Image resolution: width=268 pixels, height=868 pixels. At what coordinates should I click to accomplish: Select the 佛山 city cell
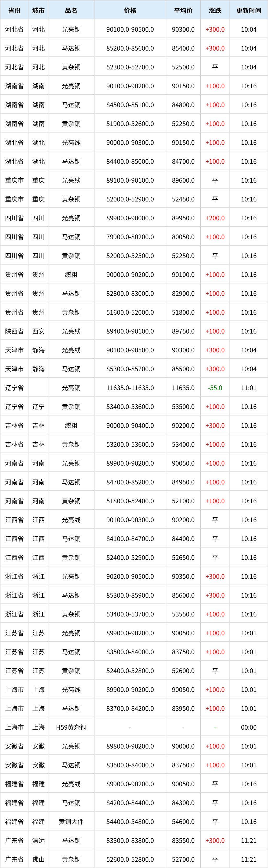click(x=38, y=860)
